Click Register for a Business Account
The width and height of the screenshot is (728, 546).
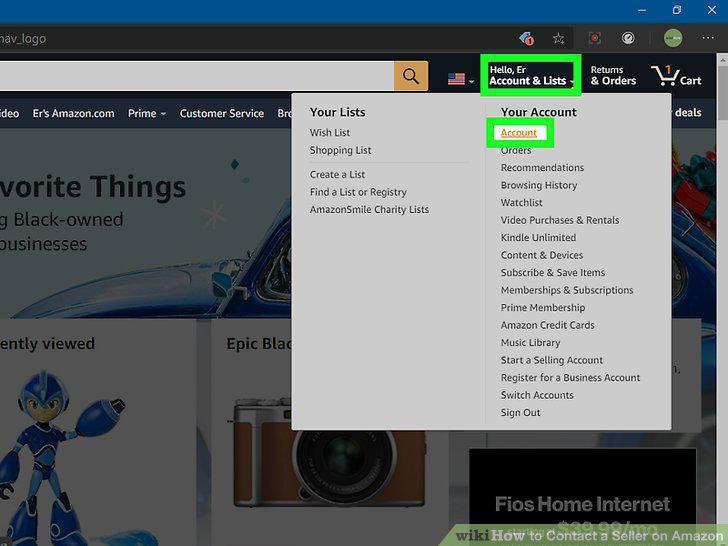570,378
